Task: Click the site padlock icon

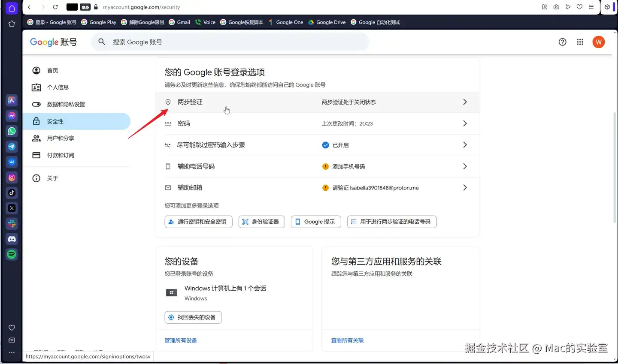Action: pos(96,7)
